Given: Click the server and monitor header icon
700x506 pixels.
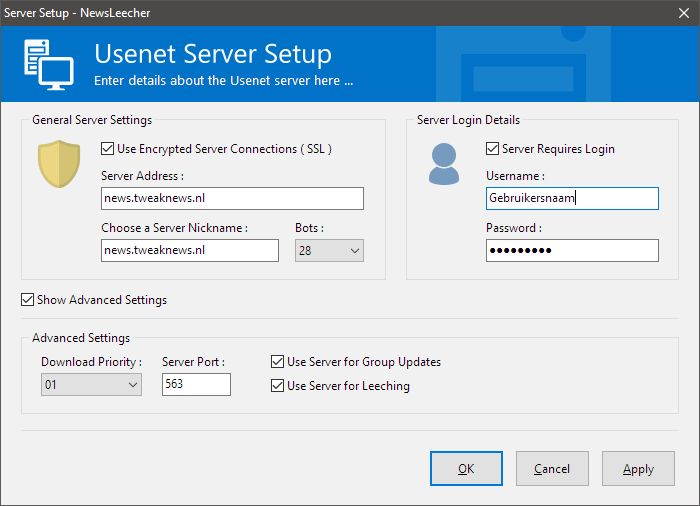Looking at the screenshot, I should point(49,65).
